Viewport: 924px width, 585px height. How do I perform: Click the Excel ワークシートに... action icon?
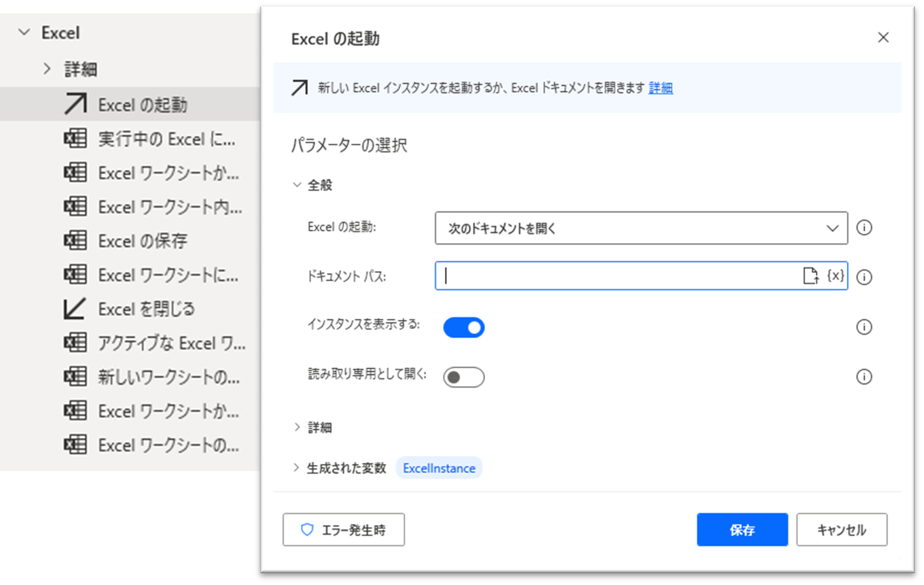pyautogui.click(x=76, y=274)
